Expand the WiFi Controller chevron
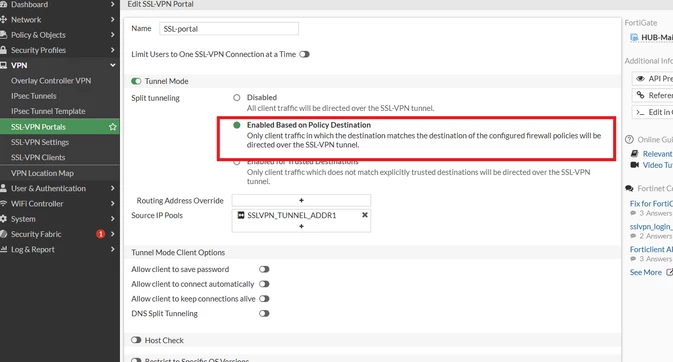Screen dimensions: 673x362 tap(112, 204)
